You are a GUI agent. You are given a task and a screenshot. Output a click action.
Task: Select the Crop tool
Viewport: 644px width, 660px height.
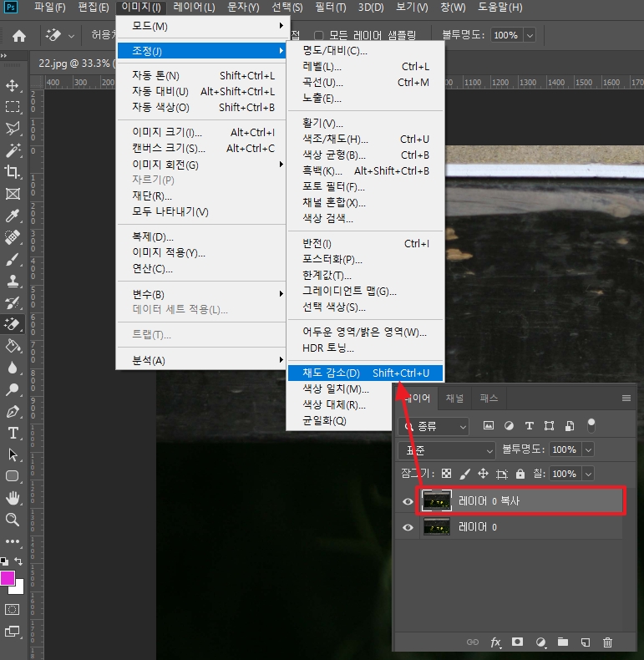coord(13,172)
